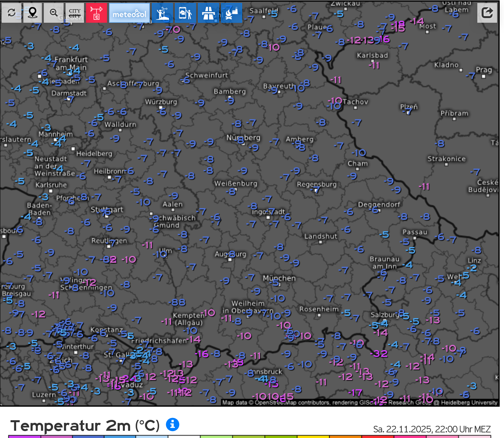
Task: Click the Regensburg city label
Action: pos(317,184)
